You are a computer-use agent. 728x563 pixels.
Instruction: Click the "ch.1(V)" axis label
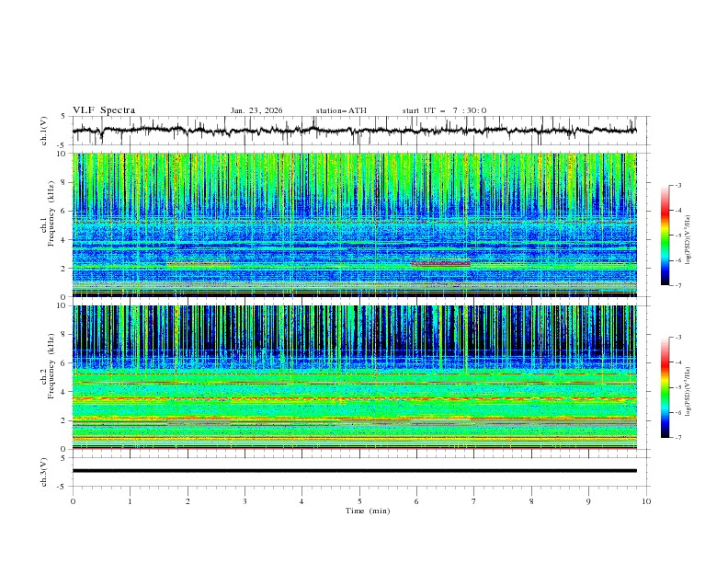coord(44,131)
